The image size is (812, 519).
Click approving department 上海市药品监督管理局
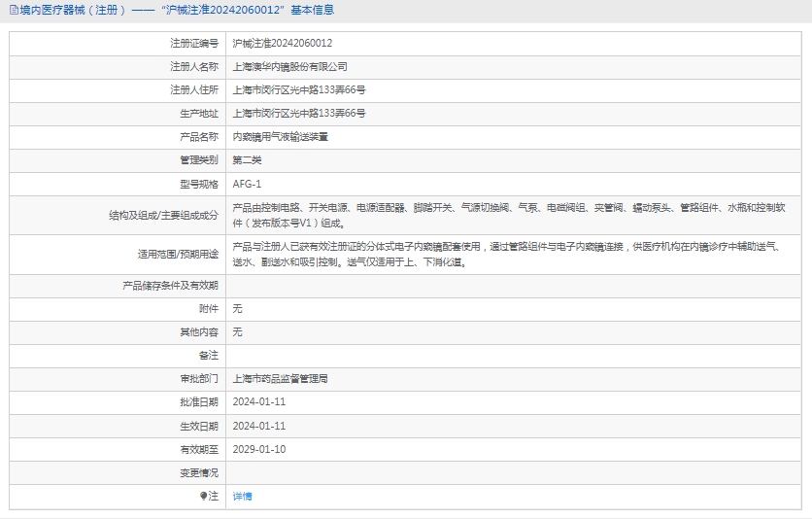coord(280,379)
